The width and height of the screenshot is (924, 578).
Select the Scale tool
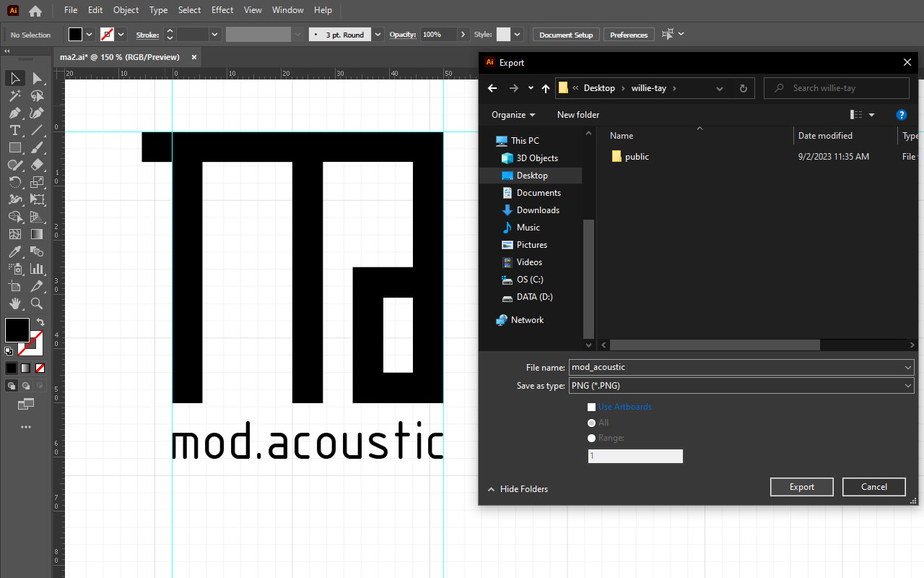click(38, 182)
